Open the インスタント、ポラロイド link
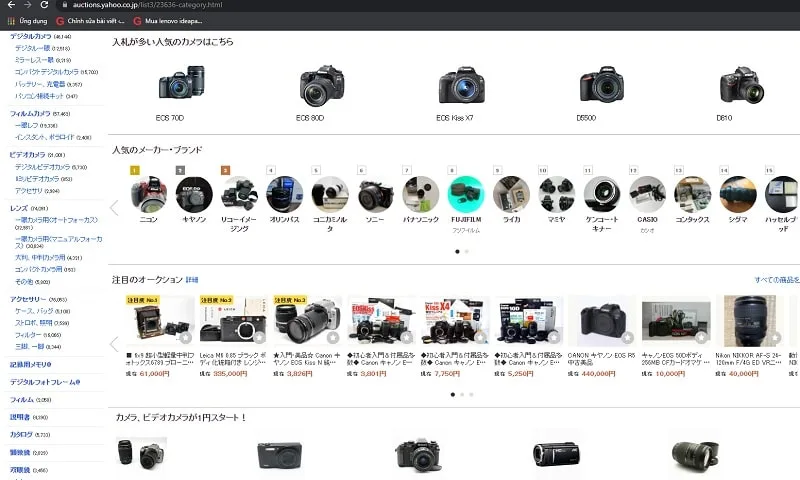800x480 pixels. click(x=45, y=137)
